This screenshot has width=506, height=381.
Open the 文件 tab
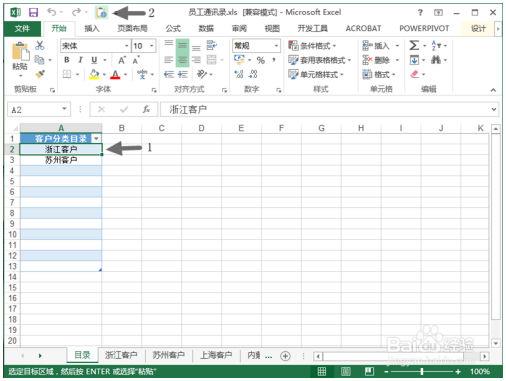(22, 29)
